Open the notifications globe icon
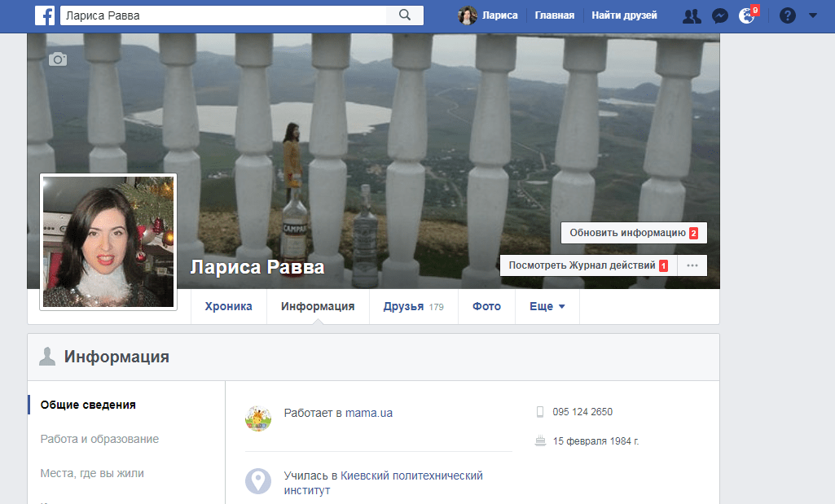This screenshot has width=835, height=504. click(746, 15)
